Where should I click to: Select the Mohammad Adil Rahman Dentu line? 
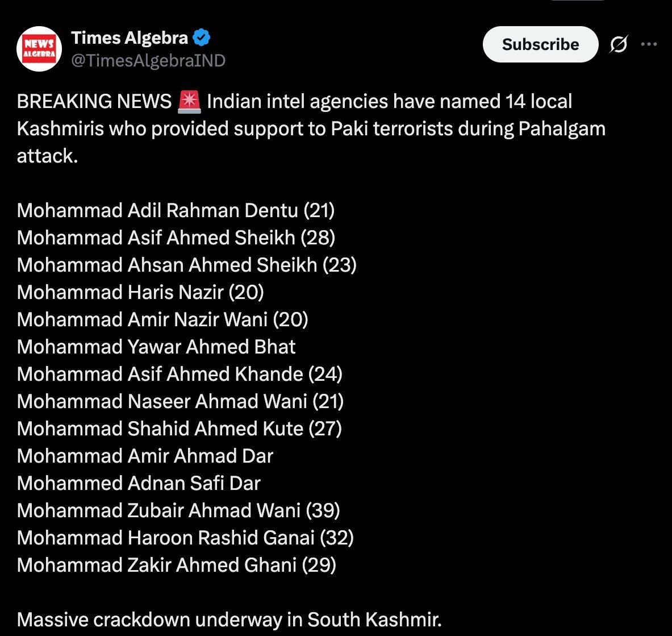point(176,210)
